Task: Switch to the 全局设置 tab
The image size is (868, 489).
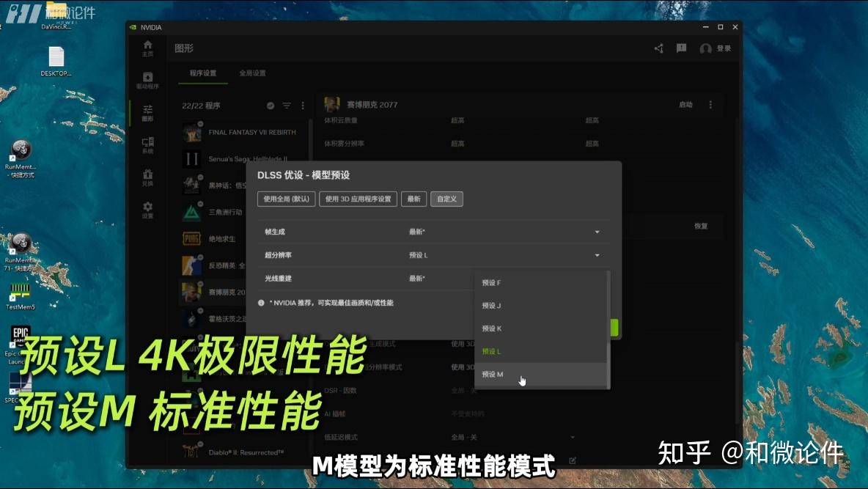Action: pyautogui.click(x=252, y=73)
